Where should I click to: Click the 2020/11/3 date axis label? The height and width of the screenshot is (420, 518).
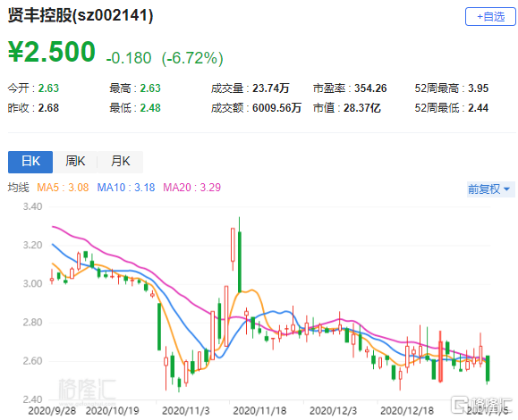(x=186, y=411)
